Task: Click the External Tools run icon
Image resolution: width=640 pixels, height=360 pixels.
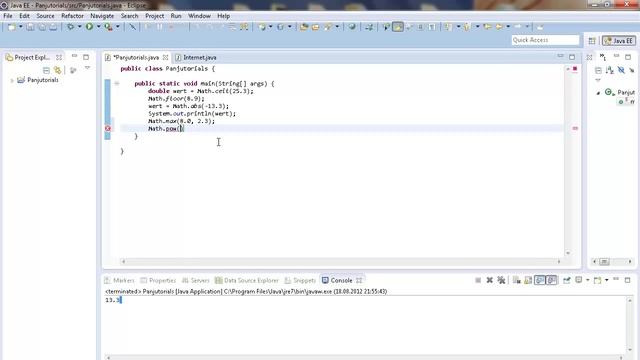Action: point(108,27)
